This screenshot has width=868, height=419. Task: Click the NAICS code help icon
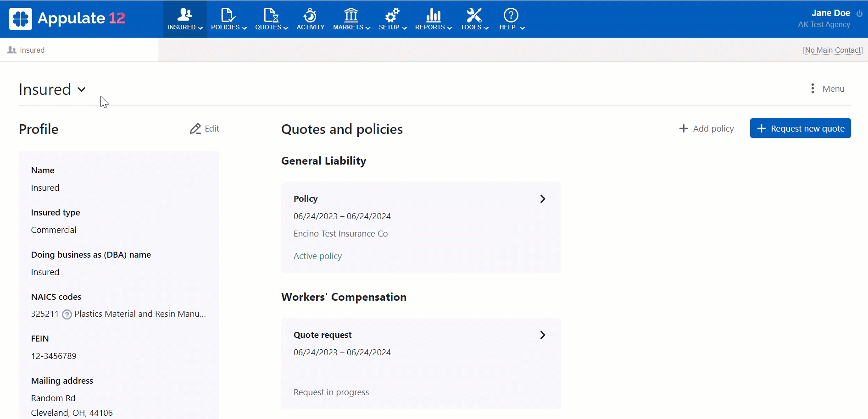point(67,314)
